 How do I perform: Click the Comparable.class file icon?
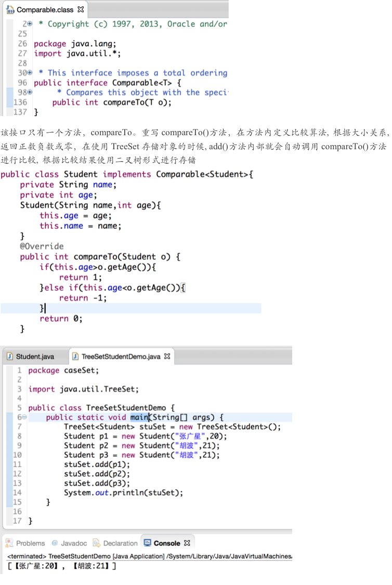(10, 10)
